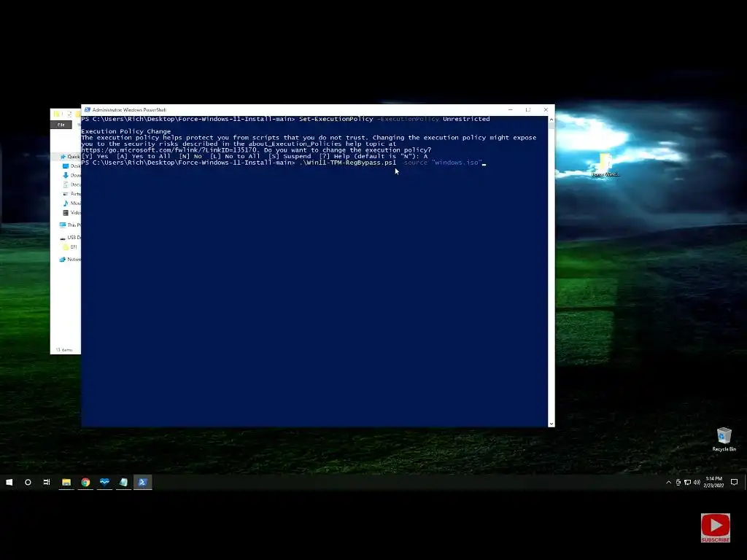Click the PowerShell icon in window title bar

pyautogui.click(x=88, y=110)
